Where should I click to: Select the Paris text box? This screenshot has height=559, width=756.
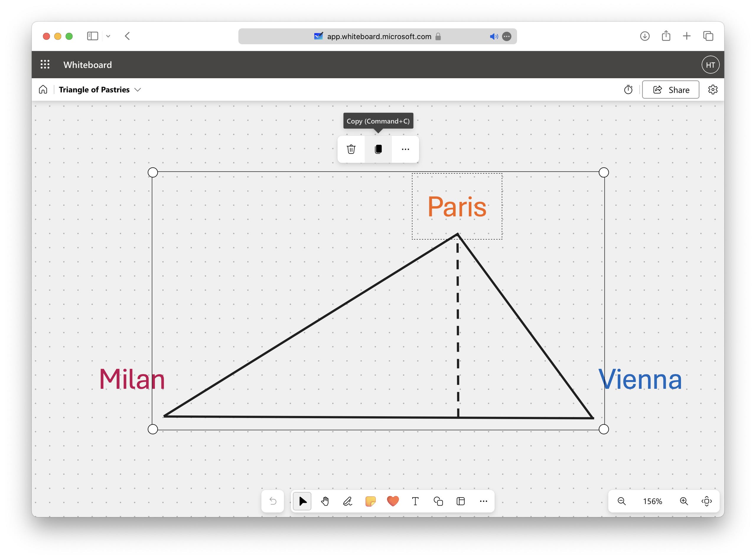tap(457, 206)
